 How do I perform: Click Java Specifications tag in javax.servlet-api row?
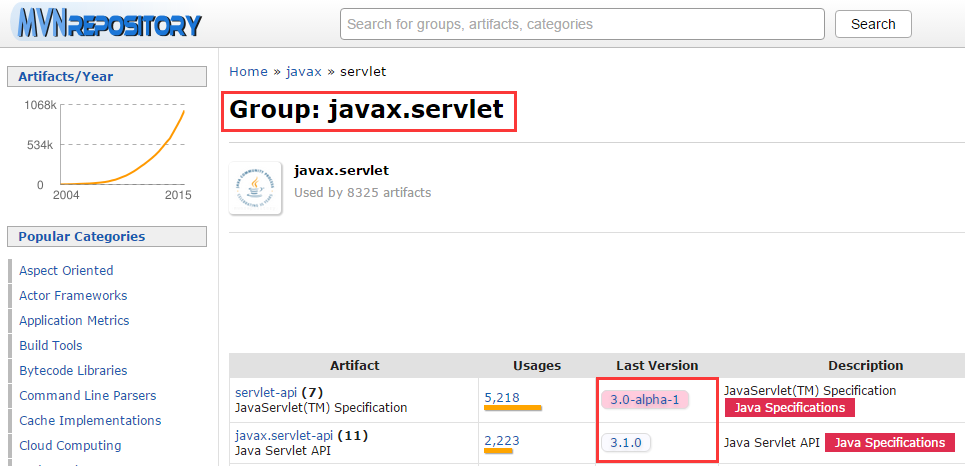pyautogui.click(x=889, y=443)
